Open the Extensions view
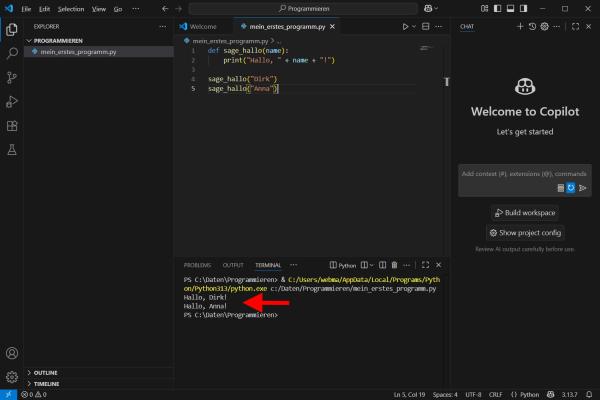 (12, 126)
